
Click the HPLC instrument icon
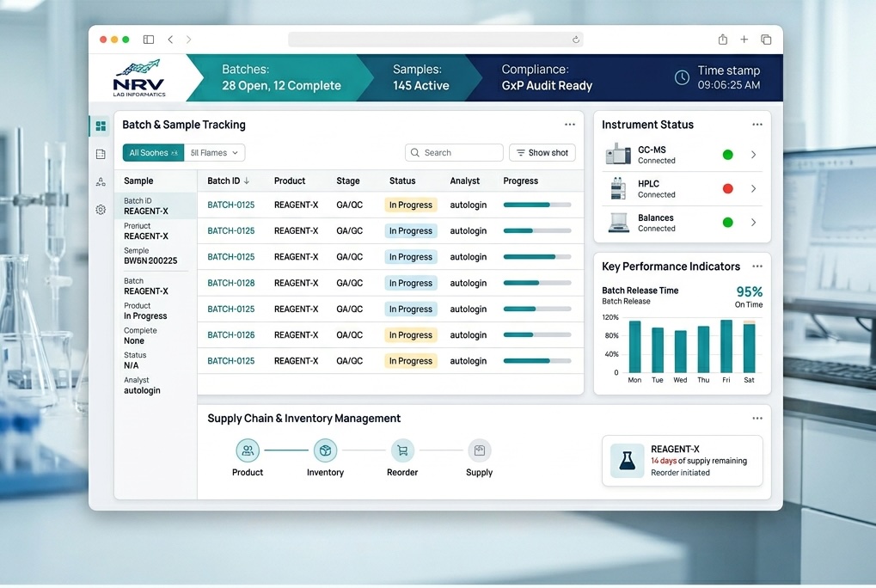618,188
